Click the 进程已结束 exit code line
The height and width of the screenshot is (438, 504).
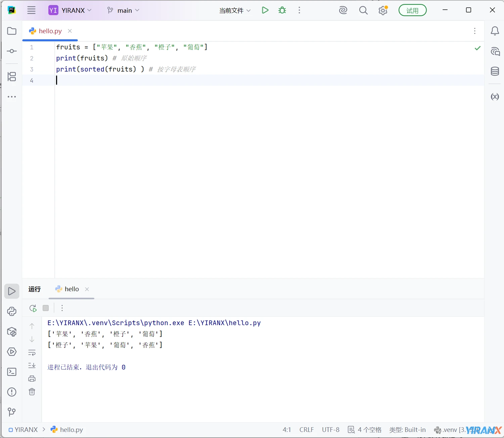tap(86, 367)
